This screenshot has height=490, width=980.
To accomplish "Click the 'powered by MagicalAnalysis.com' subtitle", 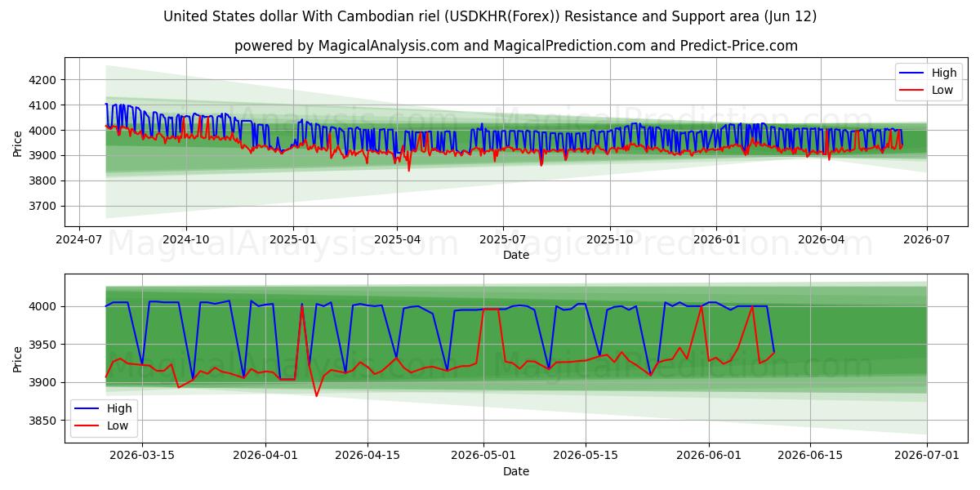I will (x=516, y=46).
